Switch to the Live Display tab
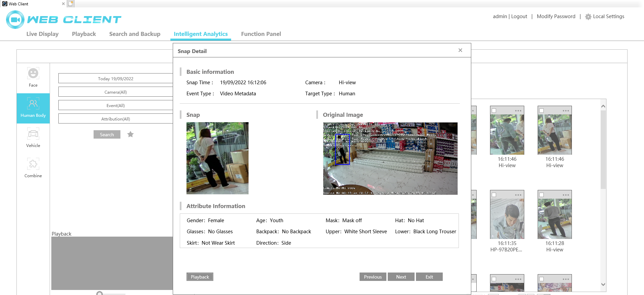The image size is (644, 295). tap(42, 34)
